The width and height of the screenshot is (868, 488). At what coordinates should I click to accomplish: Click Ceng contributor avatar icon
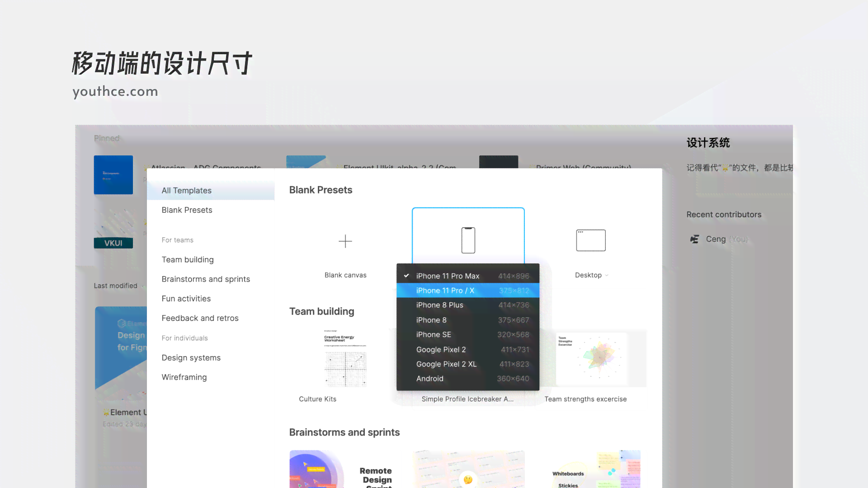[x=694, y=239]
